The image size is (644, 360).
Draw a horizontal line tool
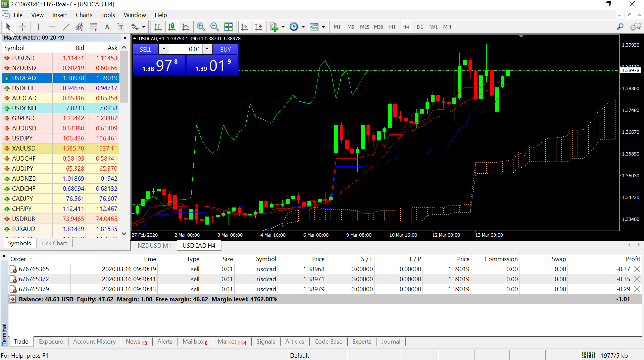coord(52,27)
